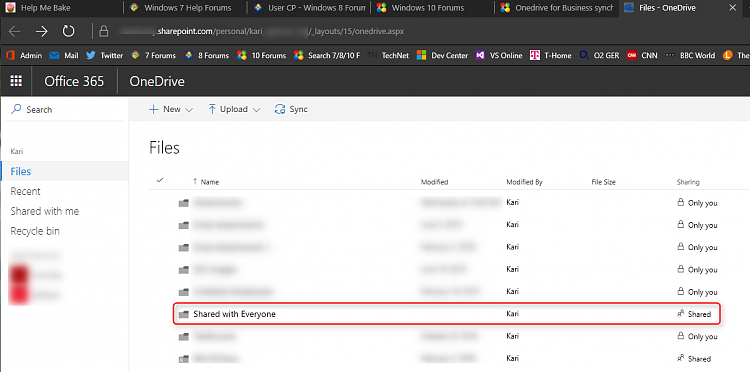The height and width of the screenshot is (372, 750).
Task: Go back with the browser back arrow
Action: pos(15,32)
